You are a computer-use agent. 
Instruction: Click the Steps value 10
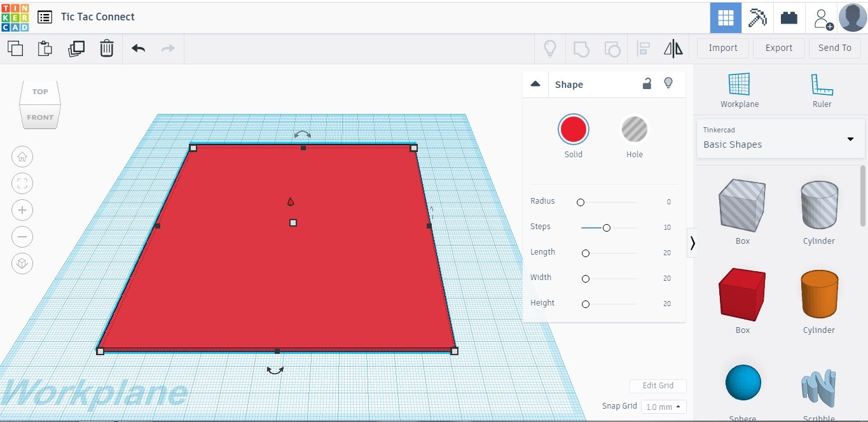667,227
